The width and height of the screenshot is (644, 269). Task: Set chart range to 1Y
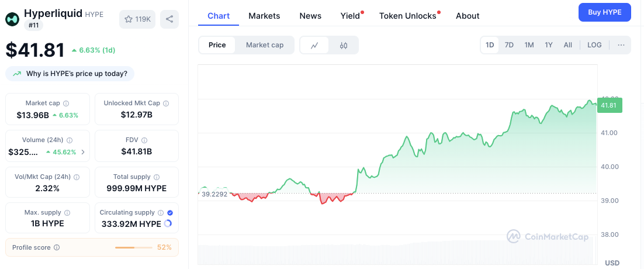(x=549, y=45)
